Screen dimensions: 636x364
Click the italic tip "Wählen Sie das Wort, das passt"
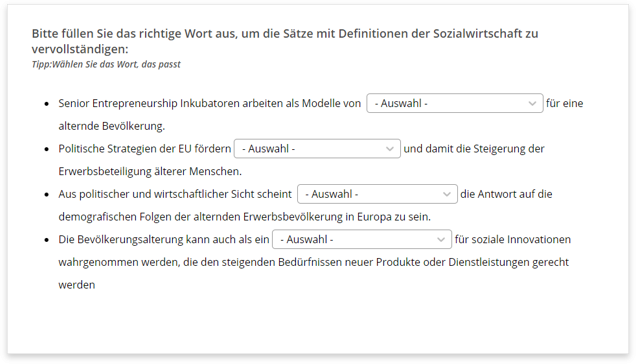click(x=116, y=64)
